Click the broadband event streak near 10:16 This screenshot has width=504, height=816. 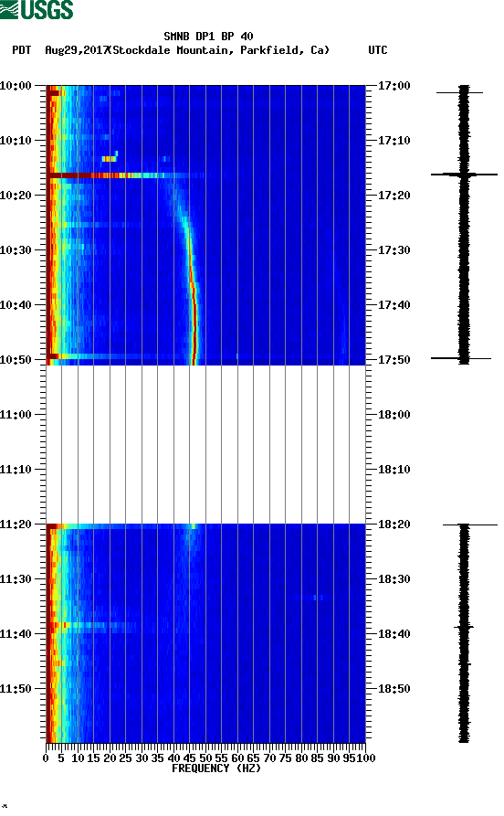[125, 175]
